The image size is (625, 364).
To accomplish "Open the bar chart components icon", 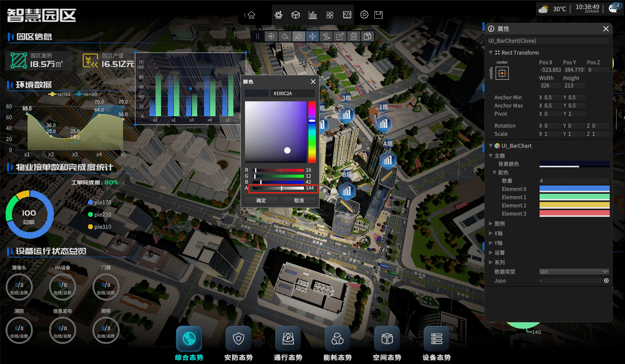I will (313, 15).
